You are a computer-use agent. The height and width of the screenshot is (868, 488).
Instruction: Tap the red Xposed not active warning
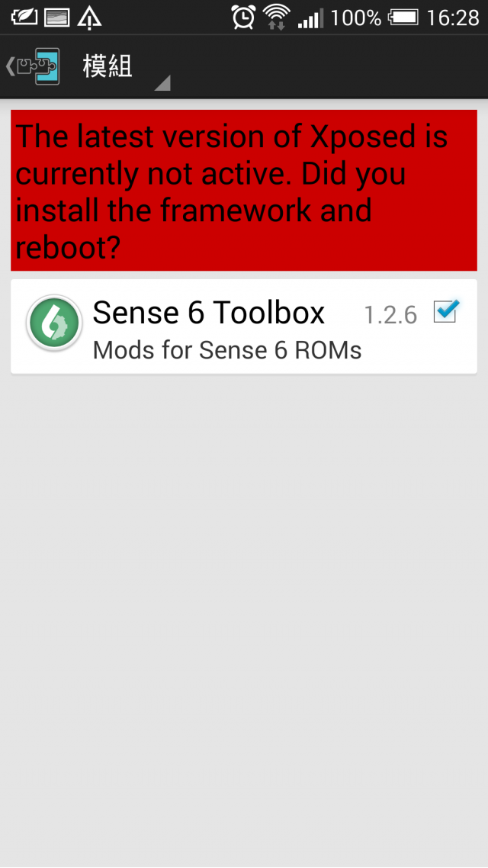(244, 191)
